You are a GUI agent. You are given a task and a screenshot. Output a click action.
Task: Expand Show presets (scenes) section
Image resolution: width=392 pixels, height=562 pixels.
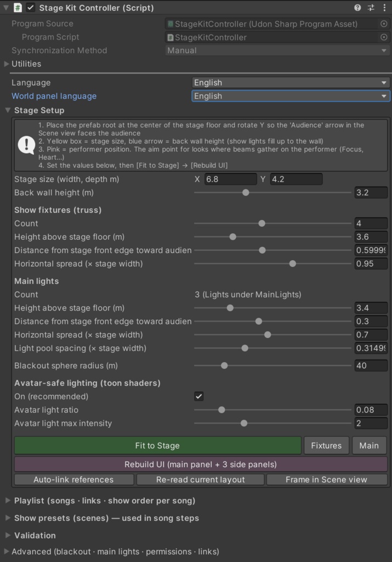(x=8, y=518)
